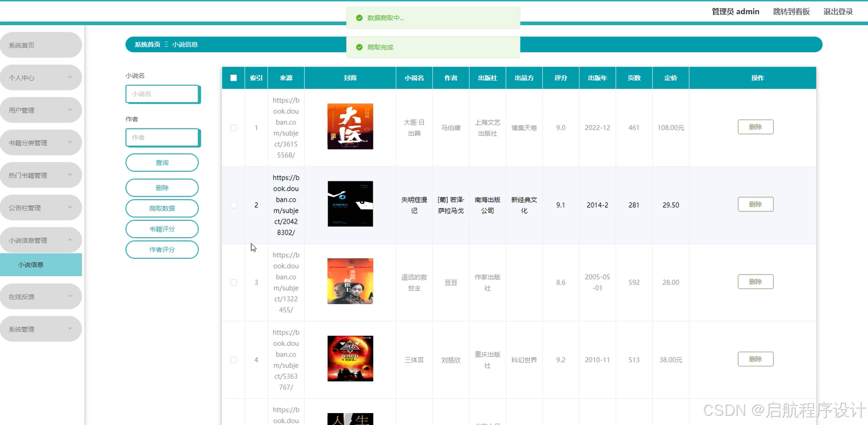Click 系统首页 in the breadcrumb
This screenshot has width=868, height=425.
pos(147,44)
